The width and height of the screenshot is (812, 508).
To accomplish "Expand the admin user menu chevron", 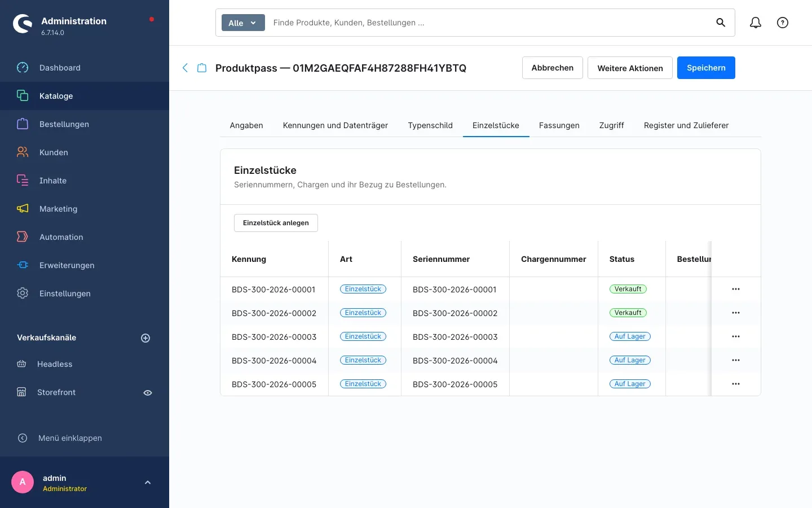I will point(148,483).
